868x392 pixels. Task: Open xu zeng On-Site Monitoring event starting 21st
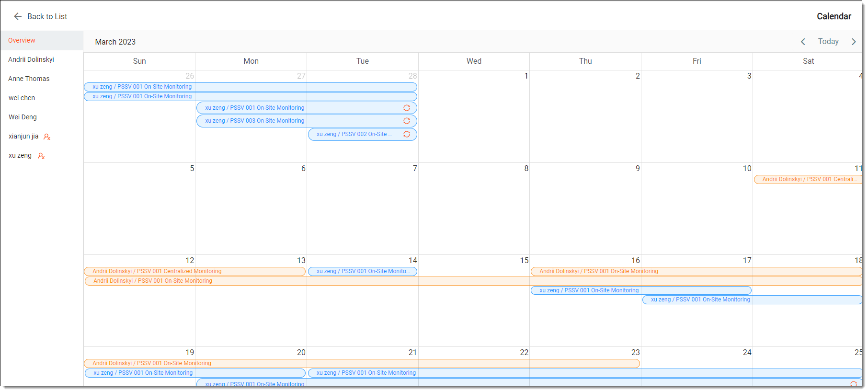click(585, 373)
